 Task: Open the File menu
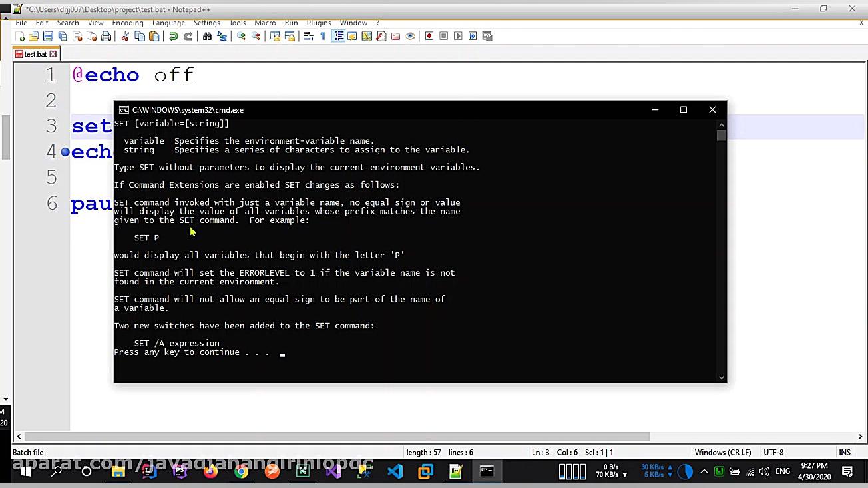pos(21,23)
